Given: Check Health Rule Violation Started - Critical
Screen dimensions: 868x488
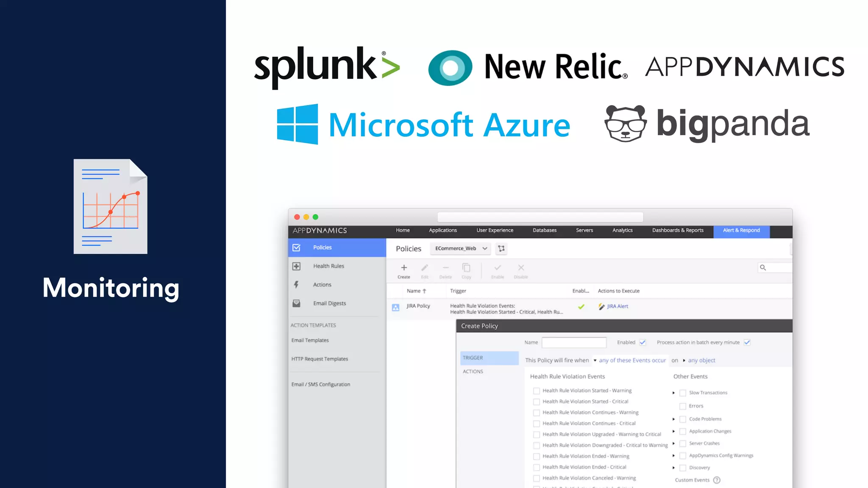Looking at the screenshot, I should tap(537, 402).
